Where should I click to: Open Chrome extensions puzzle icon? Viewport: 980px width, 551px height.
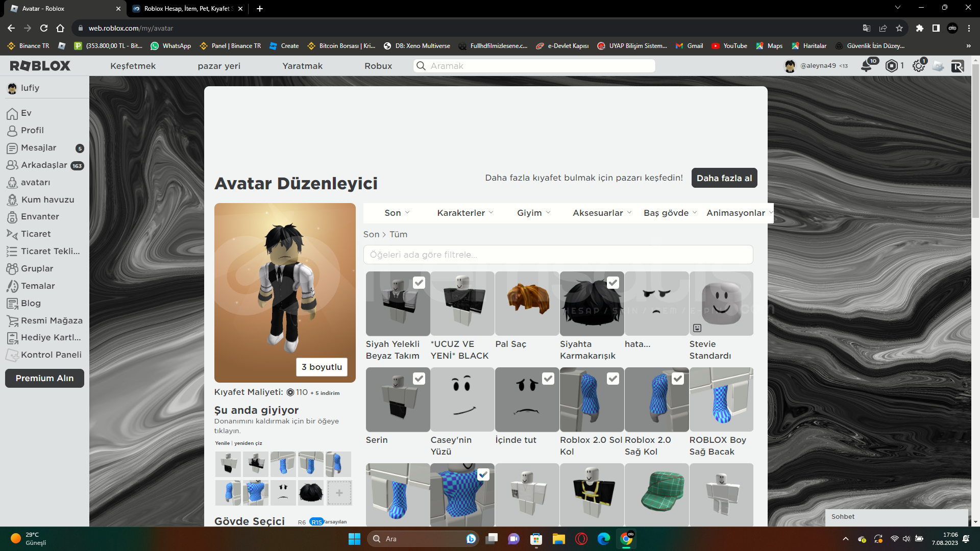[x=919, y=28]
